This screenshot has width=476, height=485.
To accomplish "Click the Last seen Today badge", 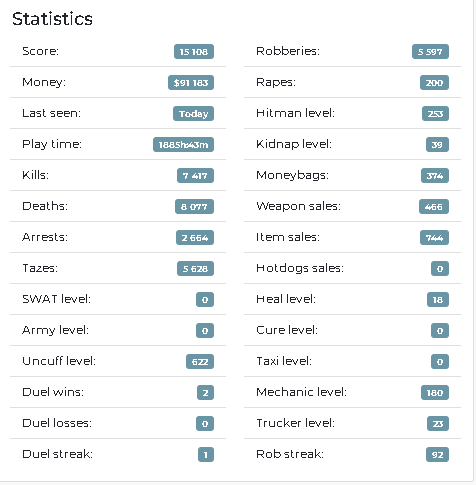I will click(x=193, y=114).
